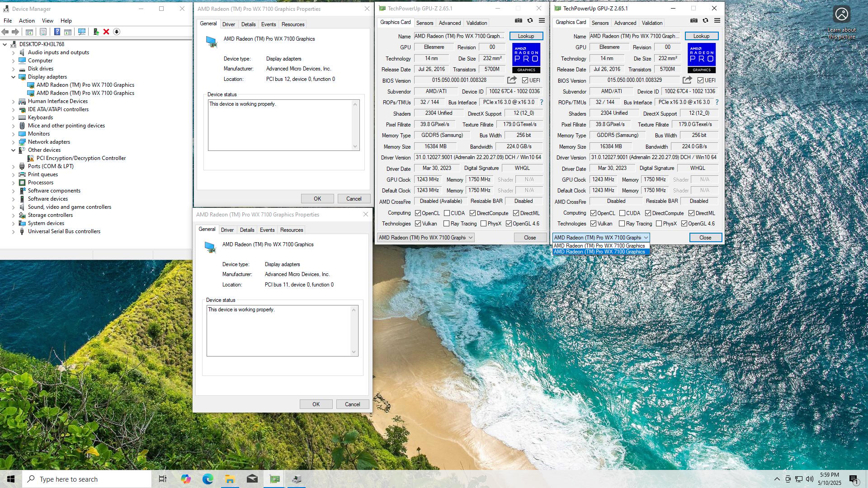Toggle the Ray Tracing checkbox in right GPU-Z
The height and width of the screenshot is (488, 868).
622,224
